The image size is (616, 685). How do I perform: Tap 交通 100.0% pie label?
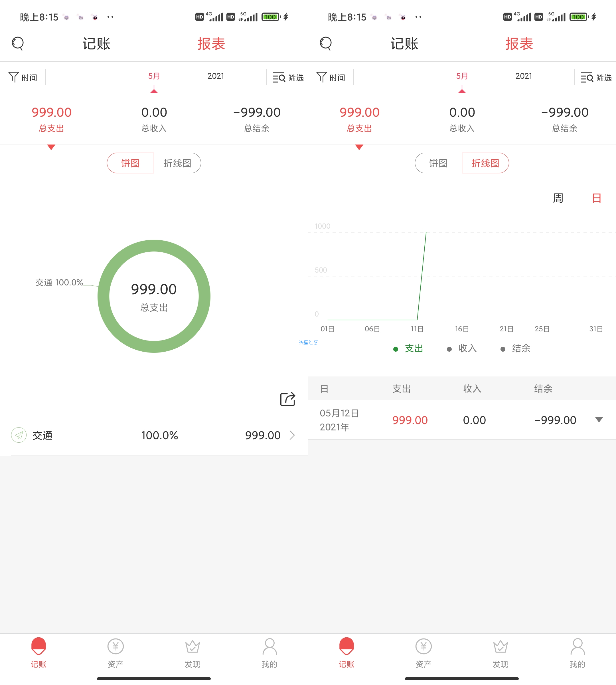(59, 282)
